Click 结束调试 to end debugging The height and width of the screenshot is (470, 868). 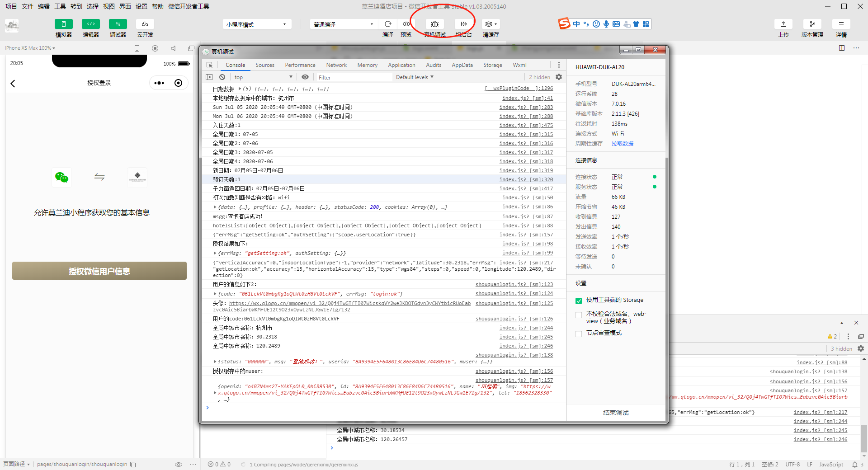point(616,413)
